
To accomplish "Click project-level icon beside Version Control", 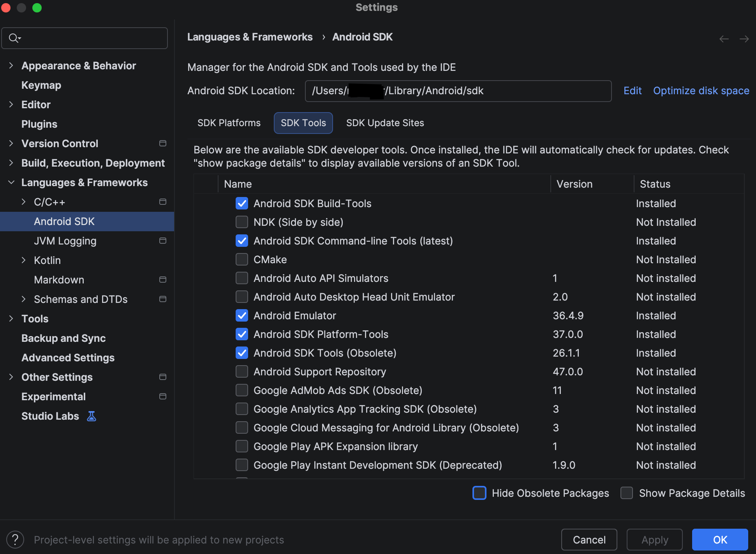I will click(x=163, y=143).
